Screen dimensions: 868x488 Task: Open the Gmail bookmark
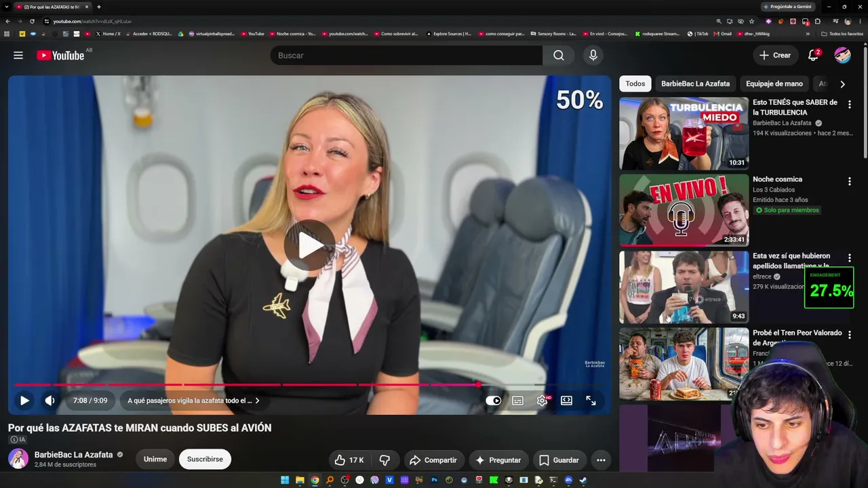pos(722,34)
